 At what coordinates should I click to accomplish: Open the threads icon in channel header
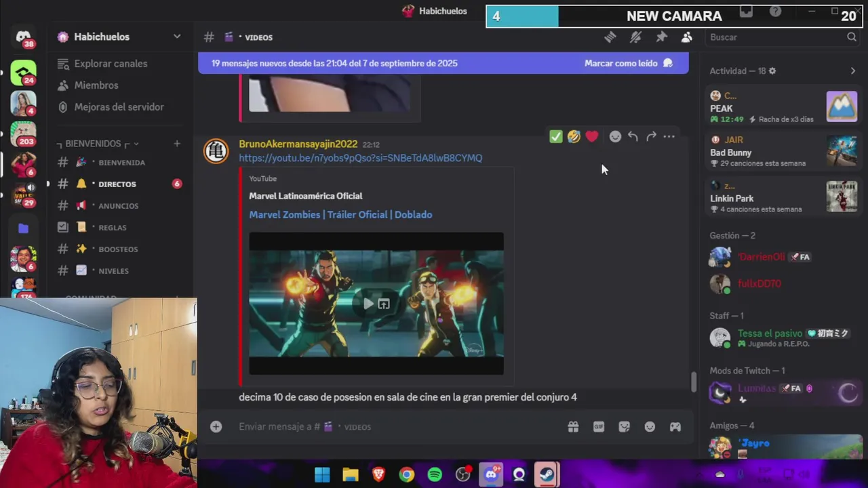tap(610, 37)
